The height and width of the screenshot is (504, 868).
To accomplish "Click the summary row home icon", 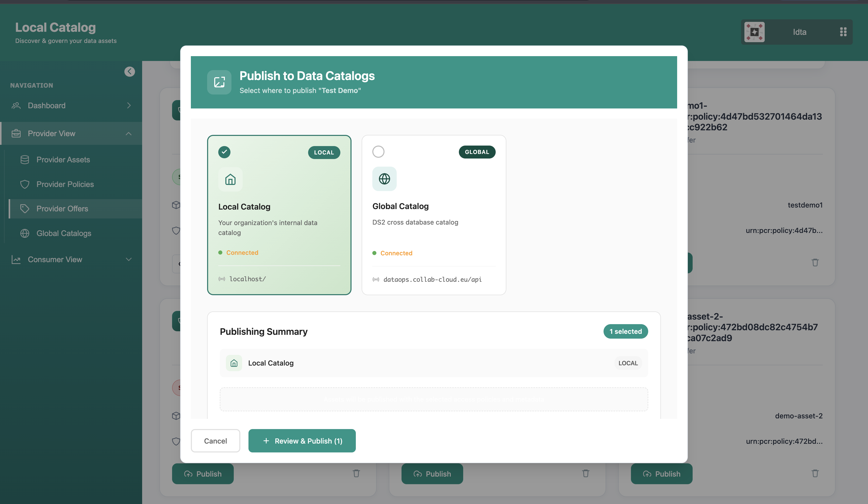I will click(234, 363).
